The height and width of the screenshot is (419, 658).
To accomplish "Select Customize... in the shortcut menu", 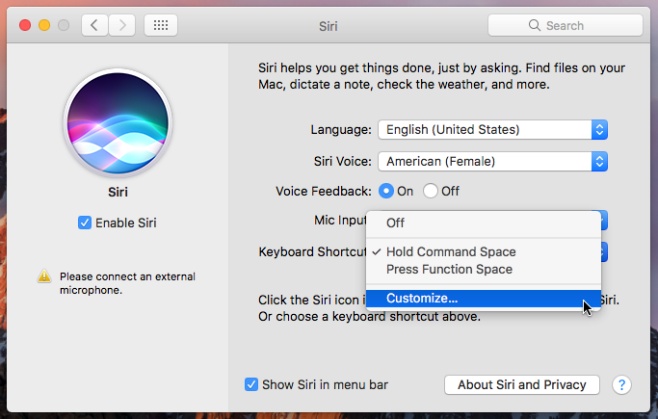I will pyautogui.click(x=483, y=298).
